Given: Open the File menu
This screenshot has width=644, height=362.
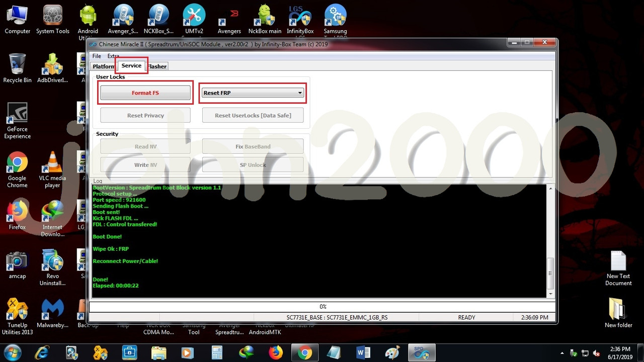Looking at the screenshot, I should (97, 56).
